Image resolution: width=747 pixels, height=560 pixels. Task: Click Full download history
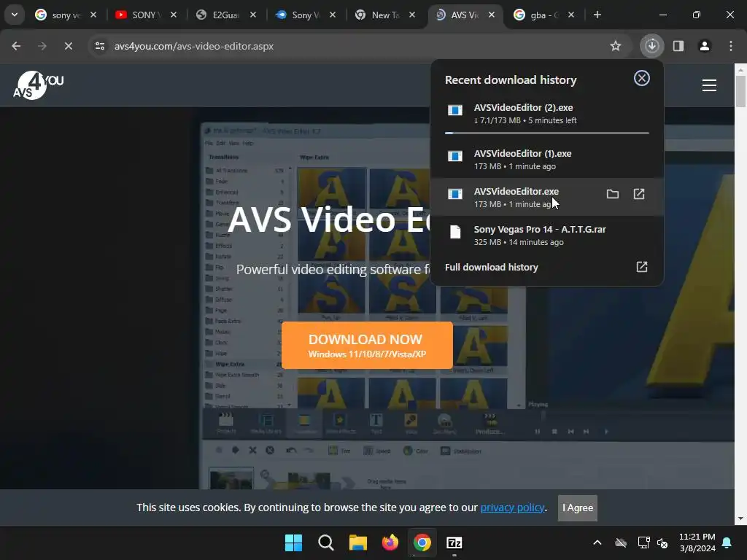491,267
